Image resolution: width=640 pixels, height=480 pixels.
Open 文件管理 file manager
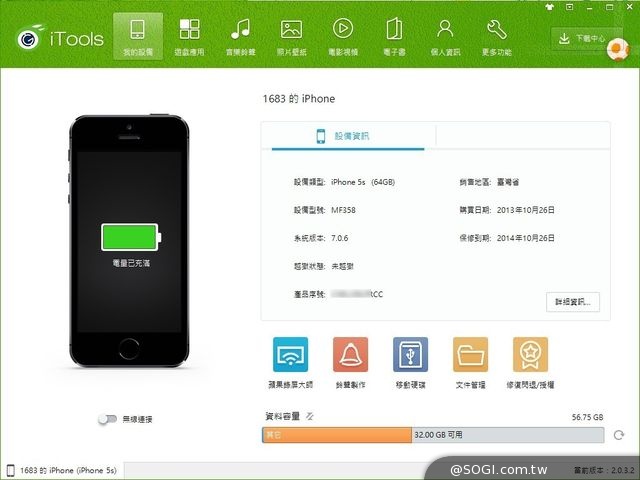(x=470, y=362)
